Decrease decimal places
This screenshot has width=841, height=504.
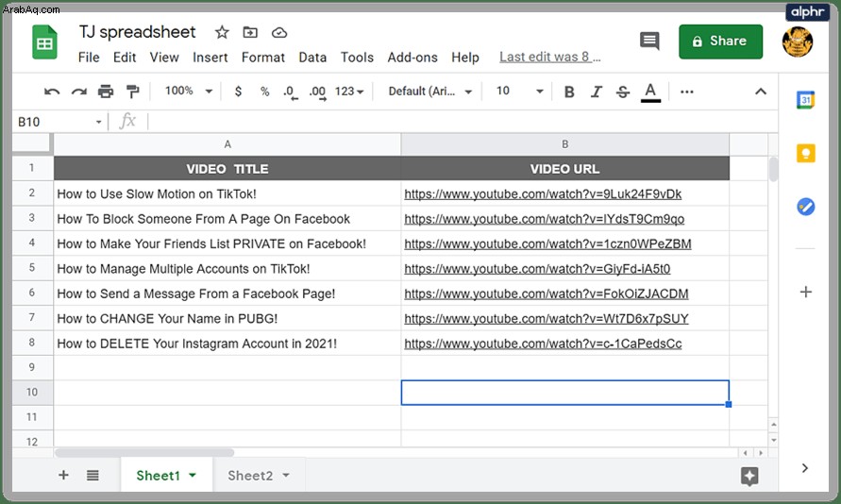(x=290, y=92)
